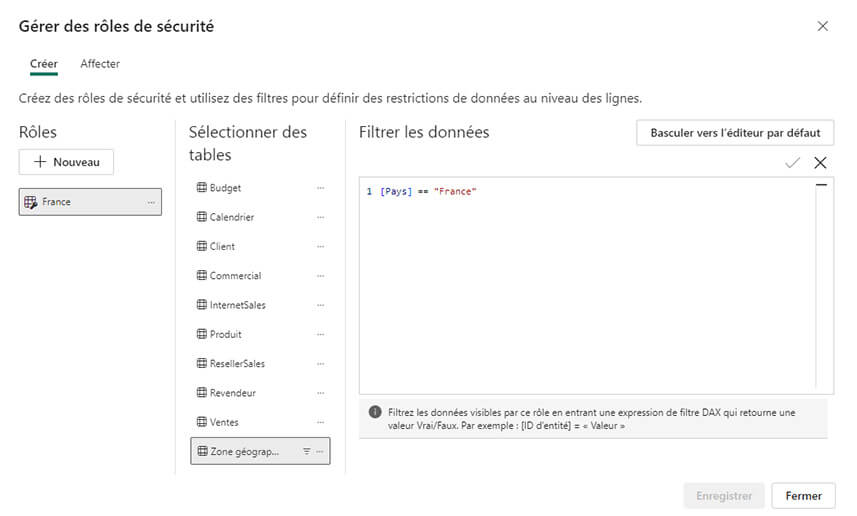Screen dimensions: 857x516
Task: Open more options for the Budget table
Action: pyautogui.click(x=320, y=188)
